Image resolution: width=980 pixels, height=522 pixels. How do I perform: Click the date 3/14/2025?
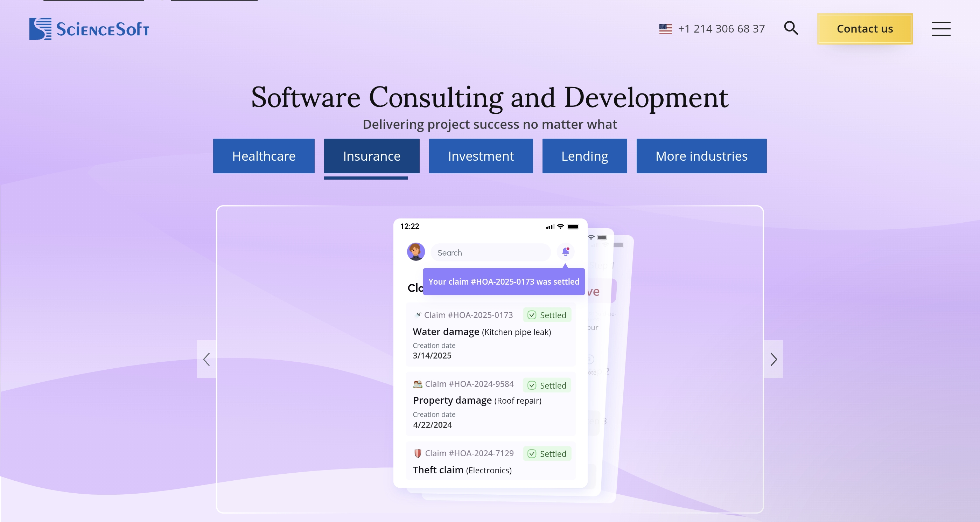(432, 355)
